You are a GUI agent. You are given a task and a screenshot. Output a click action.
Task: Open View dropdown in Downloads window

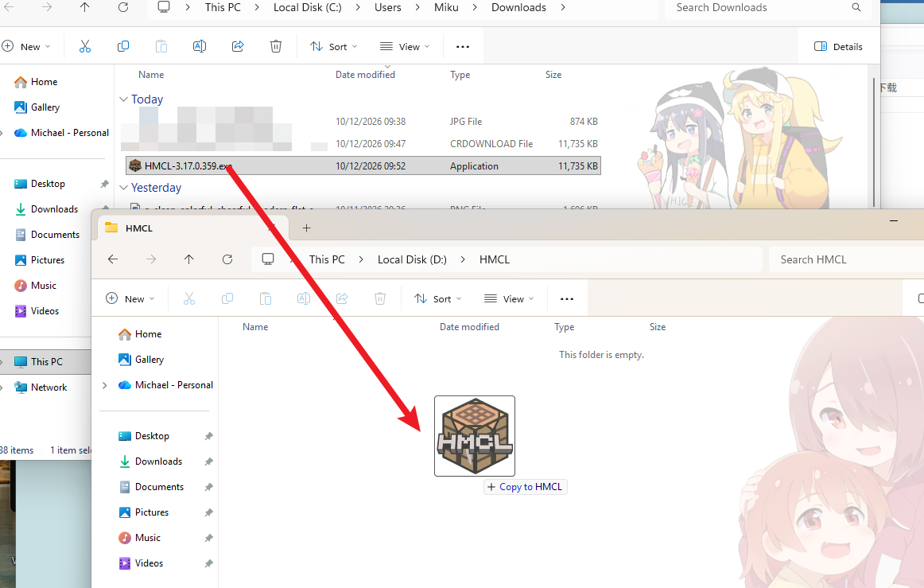click(x=405, y=47)
